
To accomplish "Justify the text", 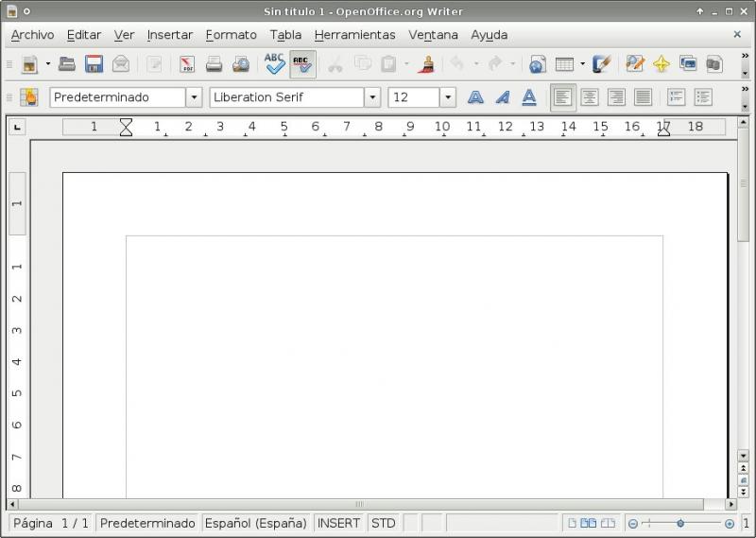I will (x=644, y=97).
